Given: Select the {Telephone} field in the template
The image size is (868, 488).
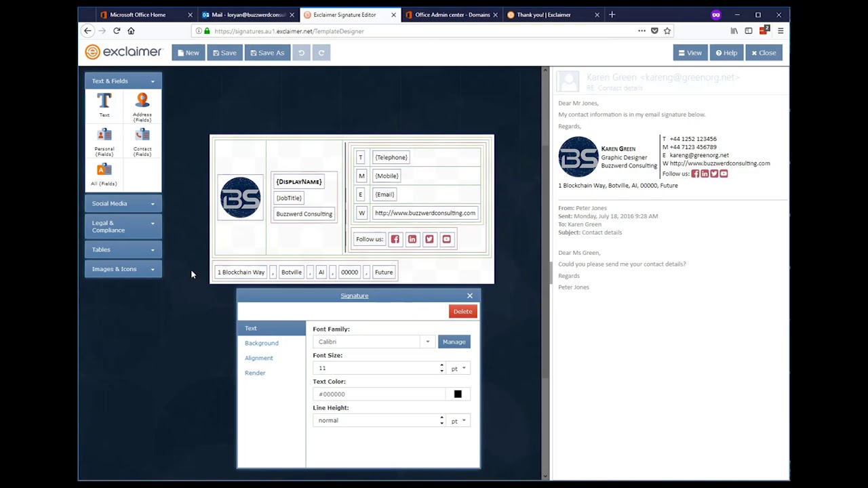Looking at the screenshot, I should 391,157.
